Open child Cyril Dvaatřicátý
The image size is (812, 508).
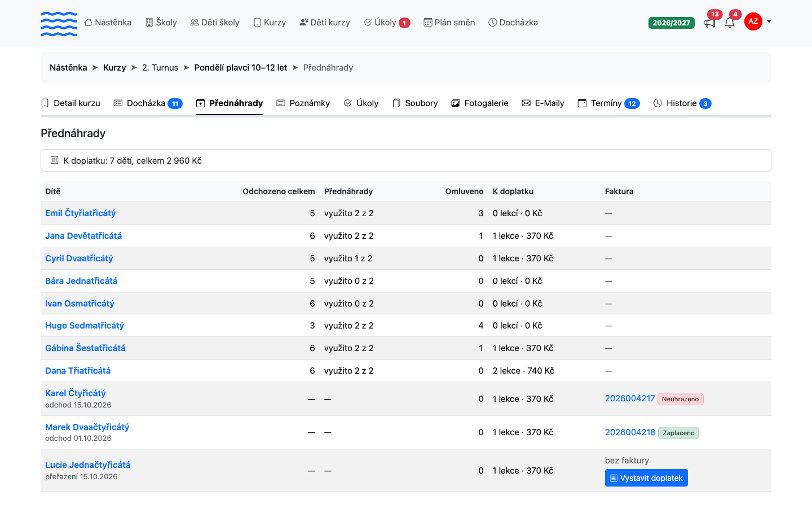(79, 259)
